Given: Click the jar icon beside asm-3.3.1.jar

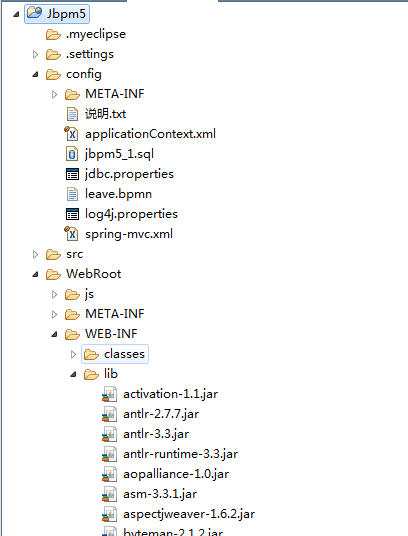Looking at the screenshot, I should coord(109,494).
